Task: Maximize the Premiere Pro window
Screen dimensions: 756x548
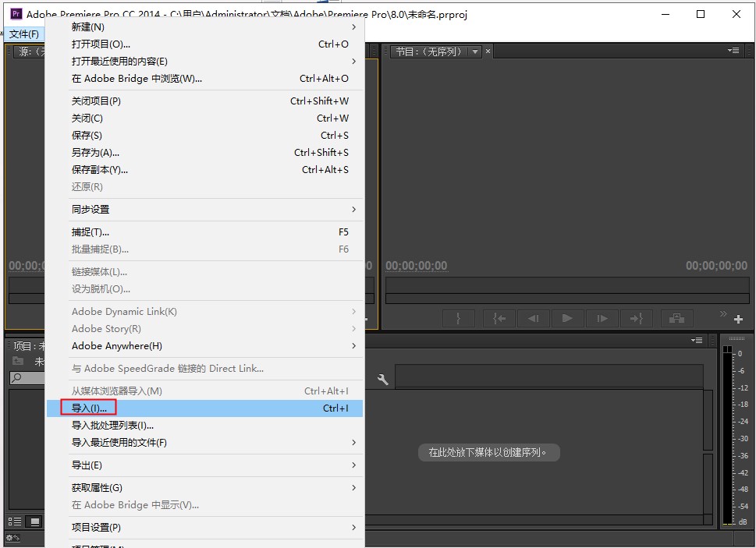Action: coord(701,14)
